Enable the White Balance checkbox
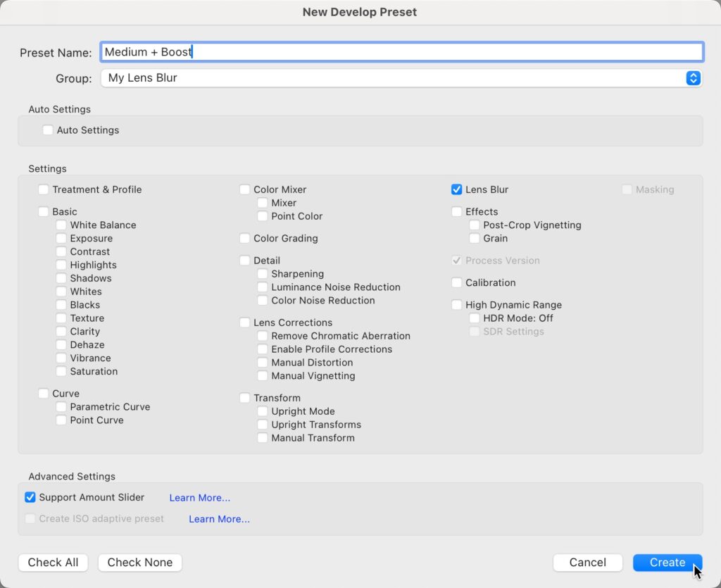This screenshot has height=588, width=721. 61,225
